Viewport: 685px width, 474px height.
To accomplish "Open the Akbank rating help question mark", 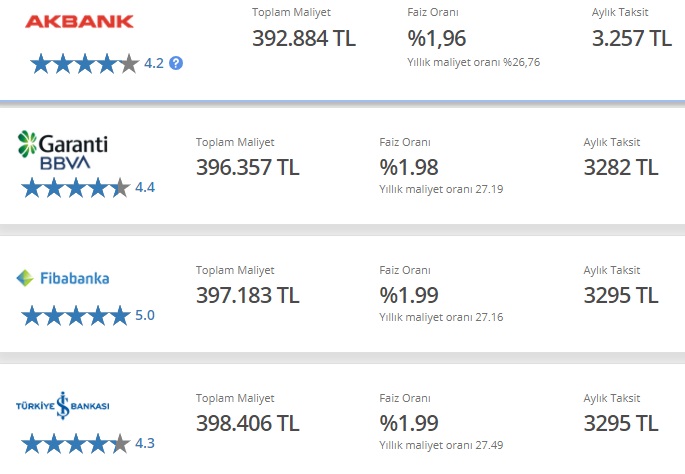I will [x=176, y=63].
